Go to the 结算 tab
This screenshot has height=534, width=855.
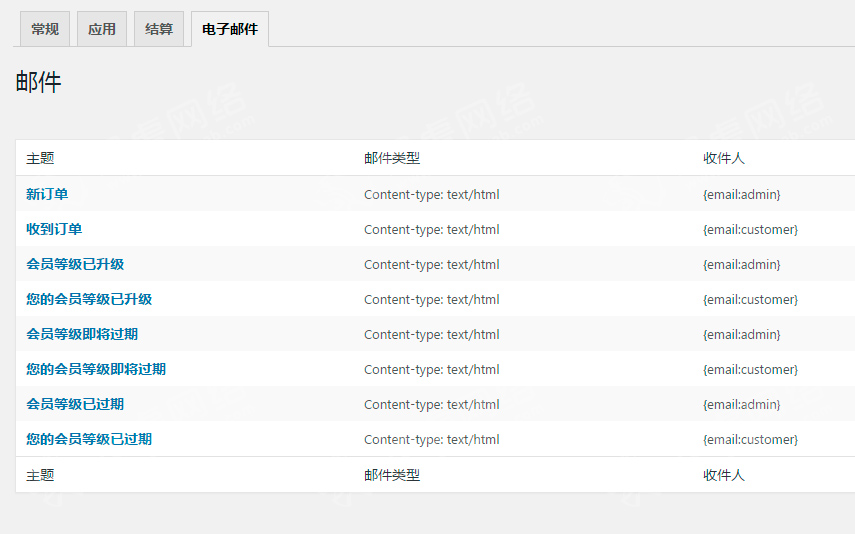coord(159,30)
